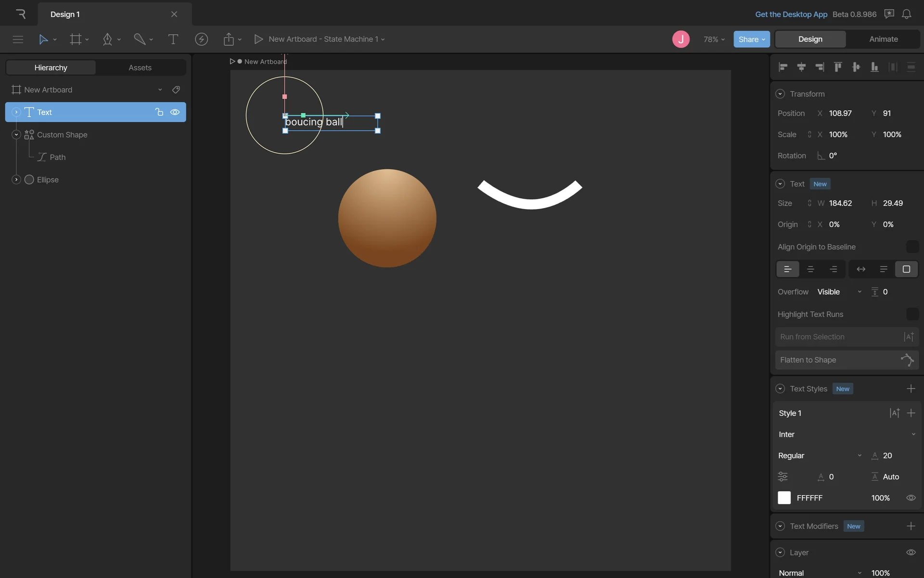Screen dimensions: 924x578
Task: Switch to Animate mode tab
Action: (883, 39)
